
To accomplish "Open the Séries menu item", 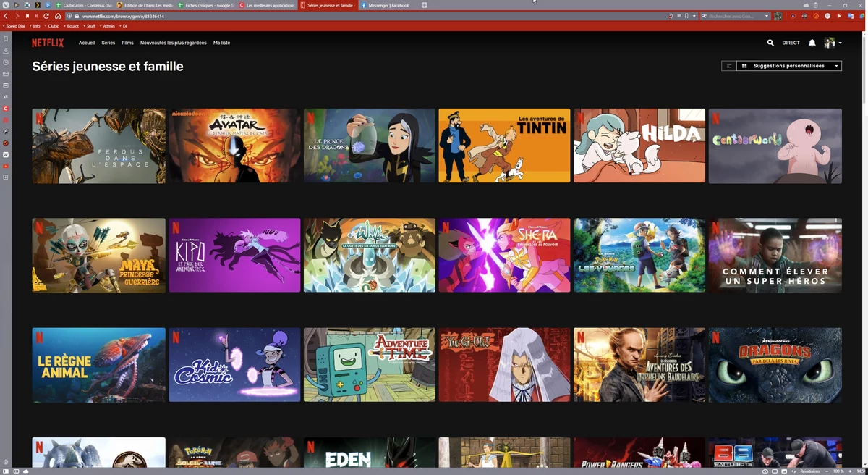I will point(108,43).
